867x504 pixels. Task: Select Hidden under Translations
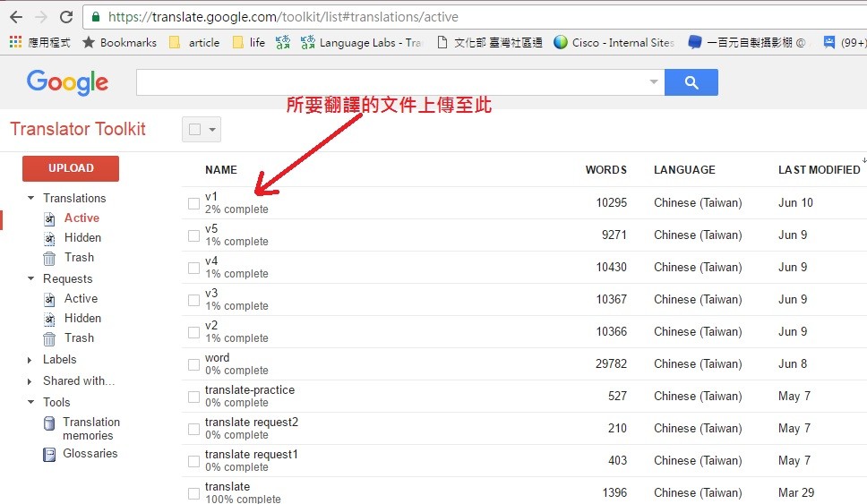(83, 237)
